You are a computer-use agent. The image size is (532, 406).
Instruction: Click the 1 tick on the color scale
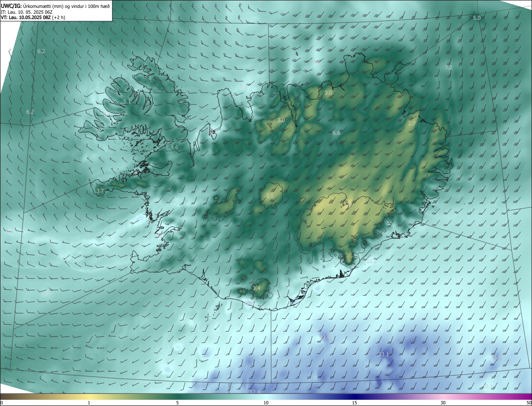(x=89, y=403)
